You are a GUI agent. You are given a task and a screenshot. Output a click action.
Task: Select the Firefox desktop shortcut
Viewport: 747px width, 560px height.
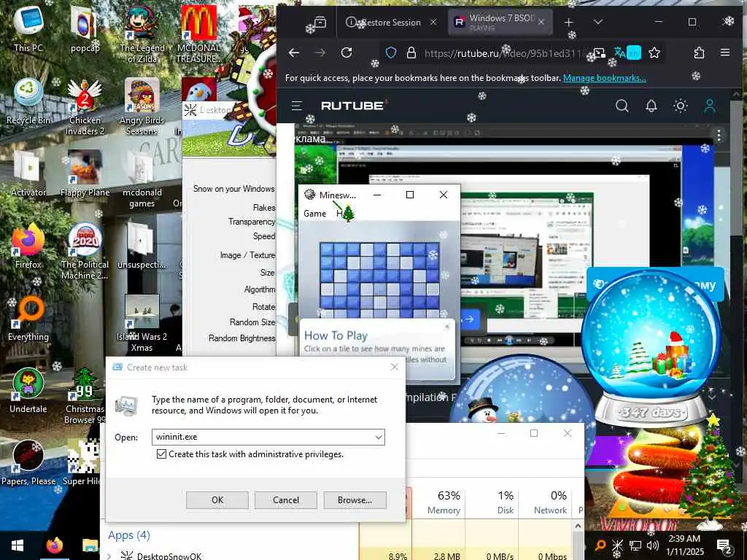click(x=28, y=246)
